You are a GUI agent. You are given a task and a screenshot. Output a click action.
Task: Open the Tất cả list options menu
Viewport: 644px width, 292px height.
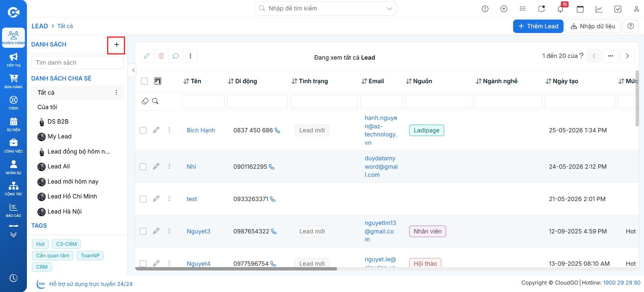pyautogui.click(x=116, y=92)
